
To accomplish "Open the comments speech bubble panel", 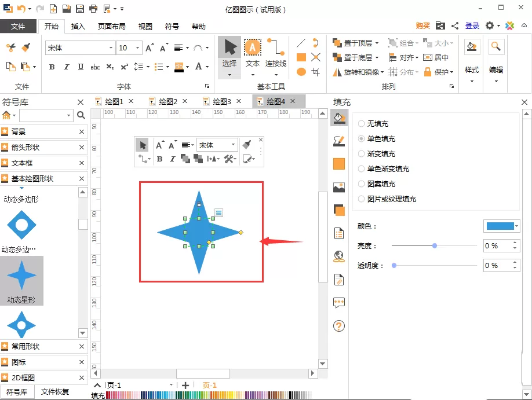I will click(339, 302).
